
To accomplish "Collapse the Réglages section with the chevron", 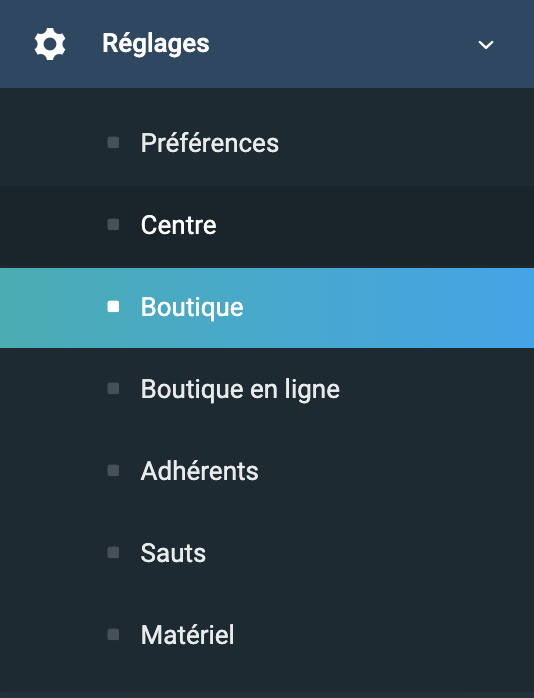I will coord(485,45).
